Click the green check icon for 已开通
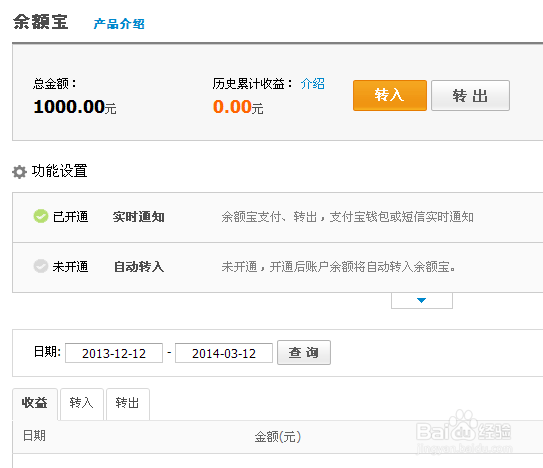543x468 pixels. pos(41,217)
